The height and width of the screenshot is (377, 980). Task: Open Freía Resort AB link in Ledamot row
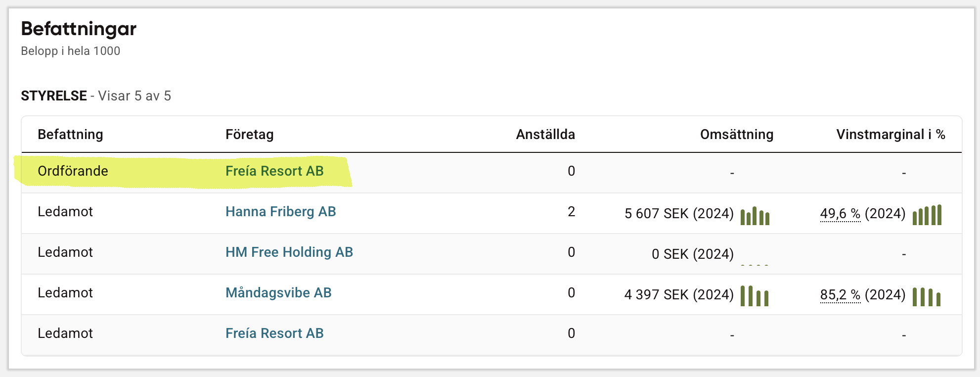pos(274,333)
